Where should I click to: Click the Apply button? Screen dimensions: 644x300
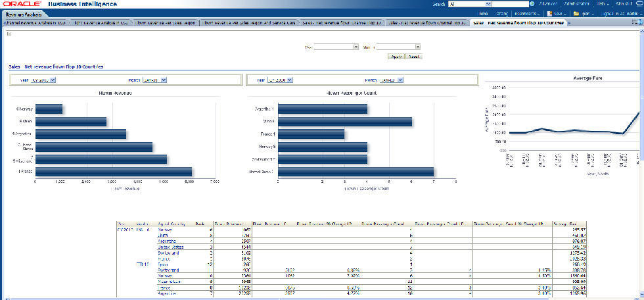pyautogui.click(x=396, y=57)
